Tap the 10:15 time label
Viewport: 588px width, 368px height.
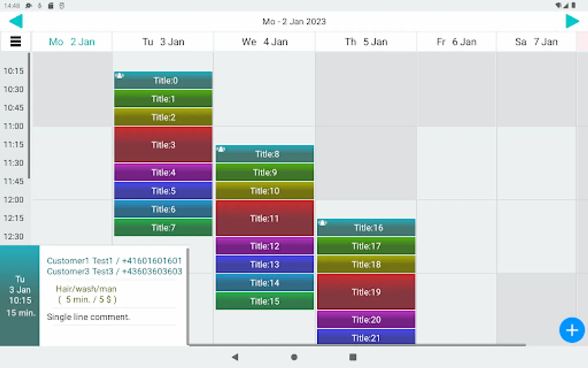(x=13, y=71)
